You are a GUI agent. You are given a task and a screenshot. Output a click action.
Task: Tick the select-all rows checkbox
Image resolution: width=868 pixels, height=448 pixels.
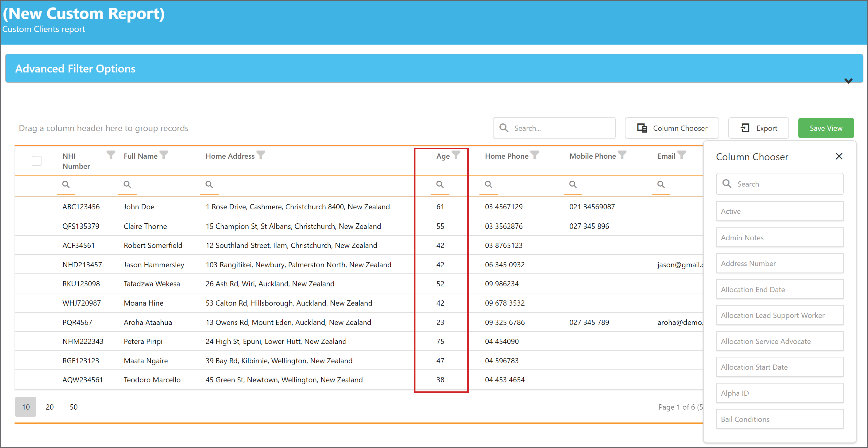(x=37, y=161)
